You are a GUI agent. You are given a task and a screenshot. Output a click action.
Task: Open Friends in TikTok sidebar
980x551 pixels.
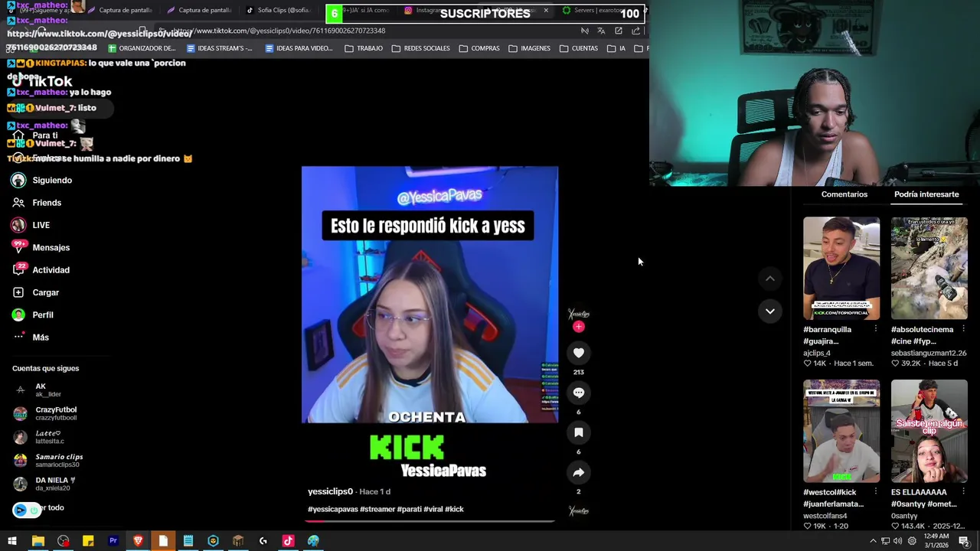(x=37, y=203)
